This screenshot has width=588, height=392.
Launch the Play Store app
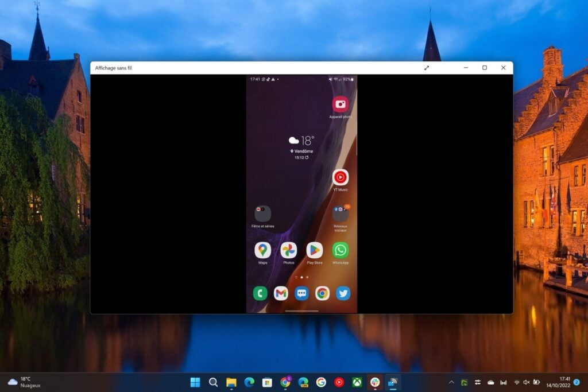pos(314,250)
